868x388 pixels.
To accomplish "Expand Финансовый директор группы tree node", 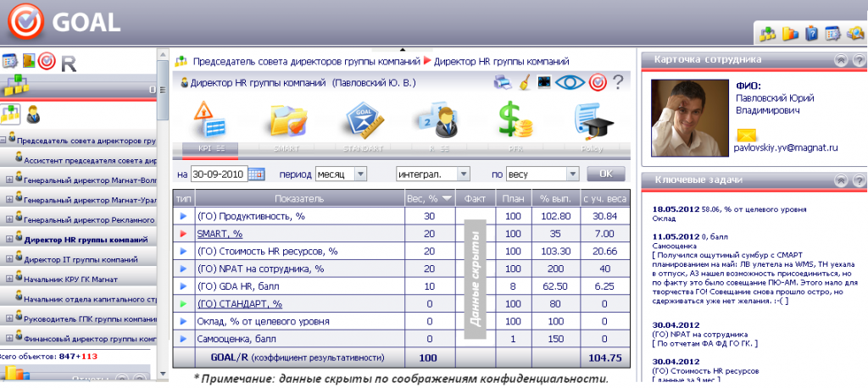I will [x=8, y=338].
